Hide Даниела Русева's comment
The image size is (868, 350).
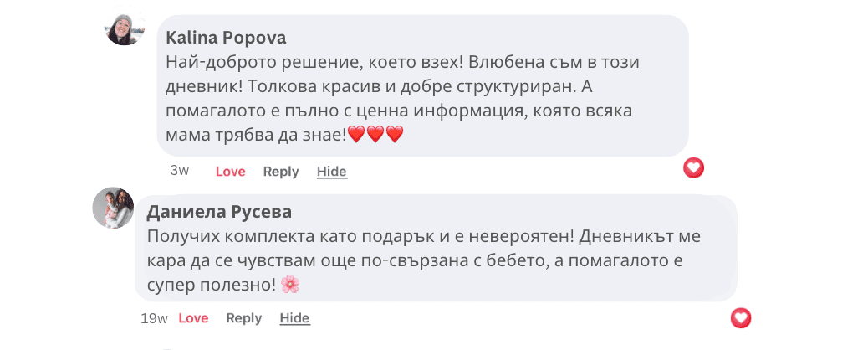click(294, 318)
